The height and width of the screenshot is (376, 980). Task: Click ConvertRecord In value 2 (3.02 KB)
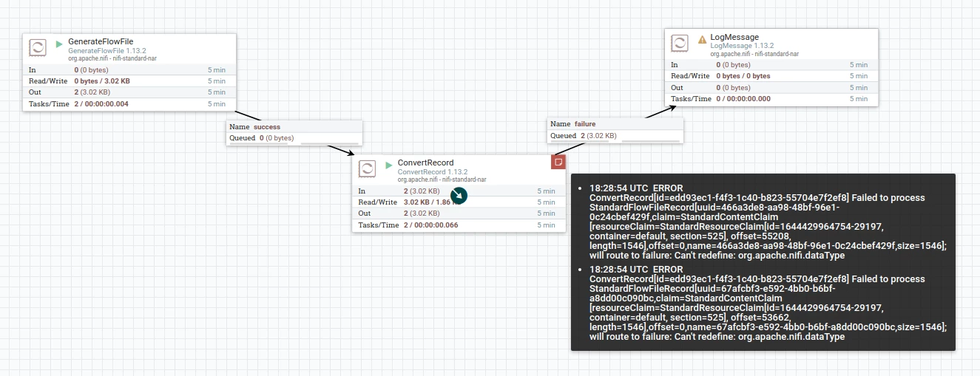(422, 191)
